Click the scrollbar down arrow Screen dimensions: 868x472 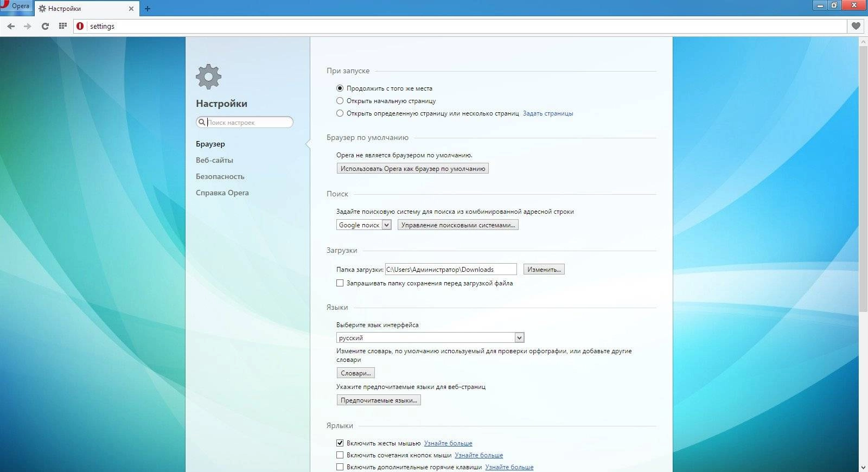click(x=863, y=467)
